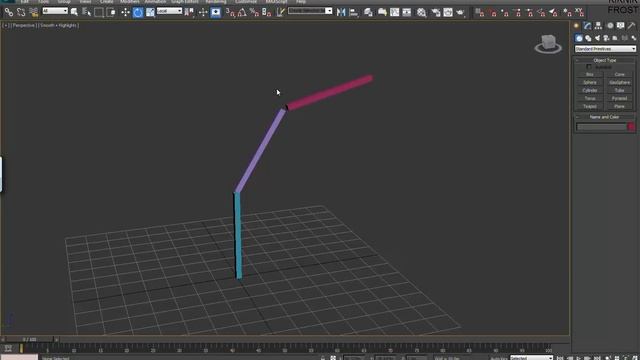Click the Box primitive button

[x=590, y=74]
